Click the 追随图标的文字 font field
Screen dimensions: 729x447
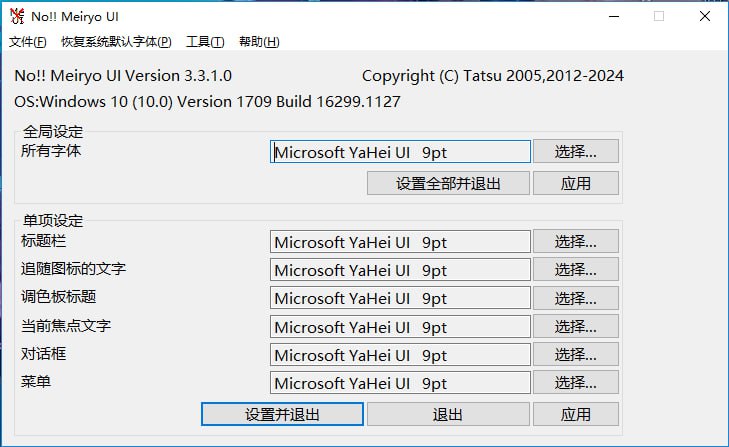(x=400, y=270)
